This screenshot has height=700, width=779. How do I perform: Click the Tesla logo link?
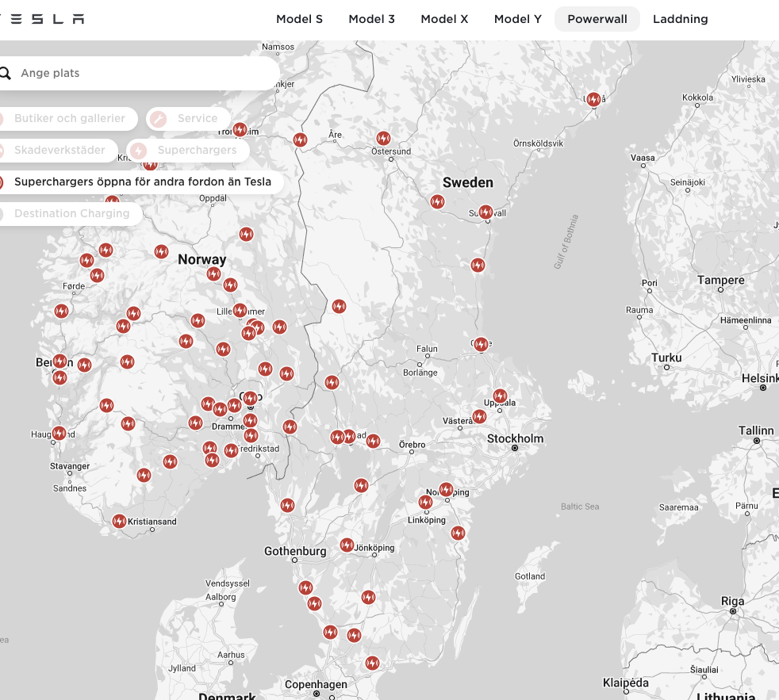(x=44, y=19)
